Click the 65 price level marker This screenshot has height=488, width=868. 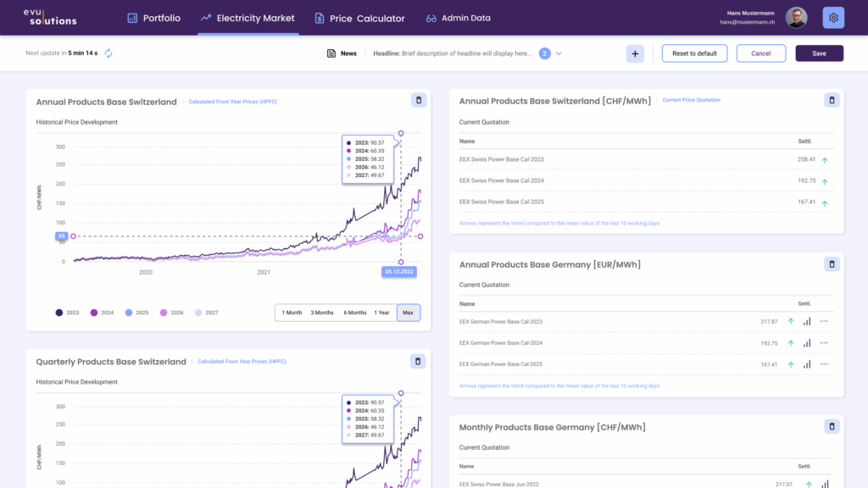(x=61, y=236)
